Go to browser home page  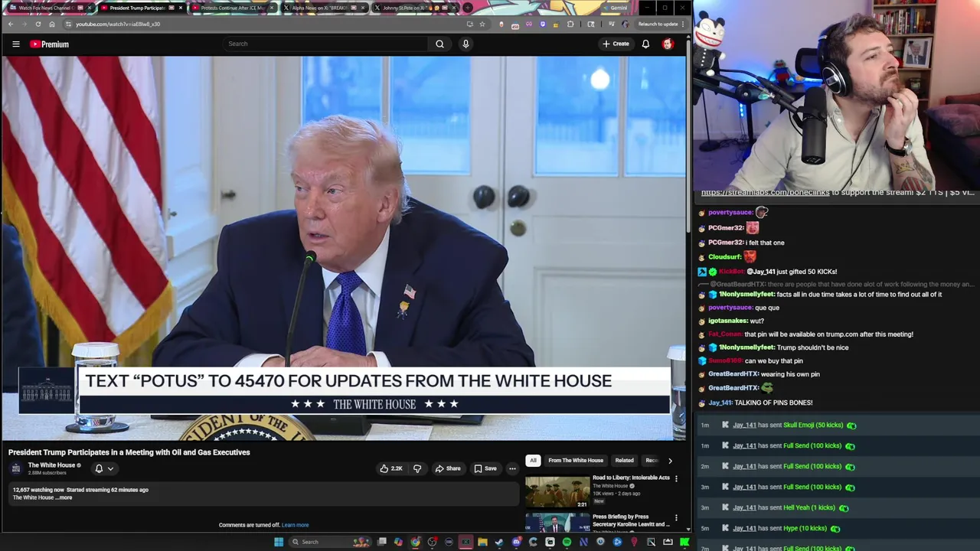(x=52, y=24)
